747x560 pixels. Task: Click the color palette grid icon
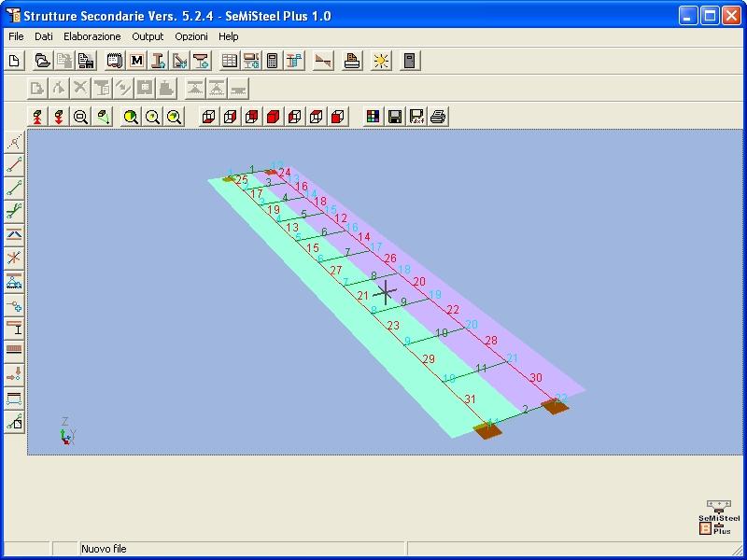tap(373, 117)
